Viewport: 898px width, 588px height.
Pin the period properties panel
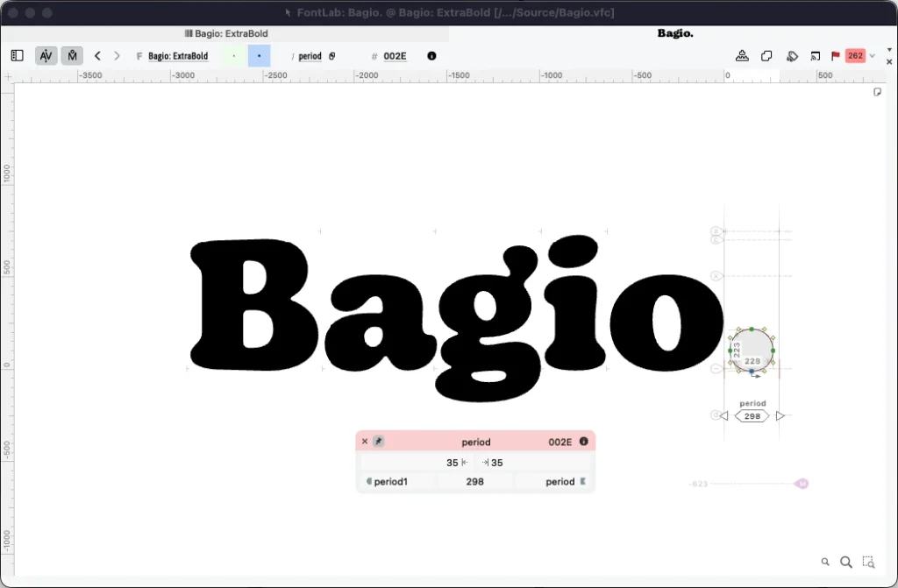(377, 441)
